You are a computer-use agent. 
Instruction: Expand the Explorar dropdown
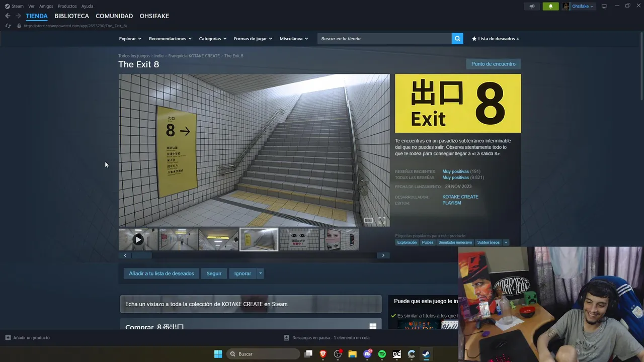point(130,39)
